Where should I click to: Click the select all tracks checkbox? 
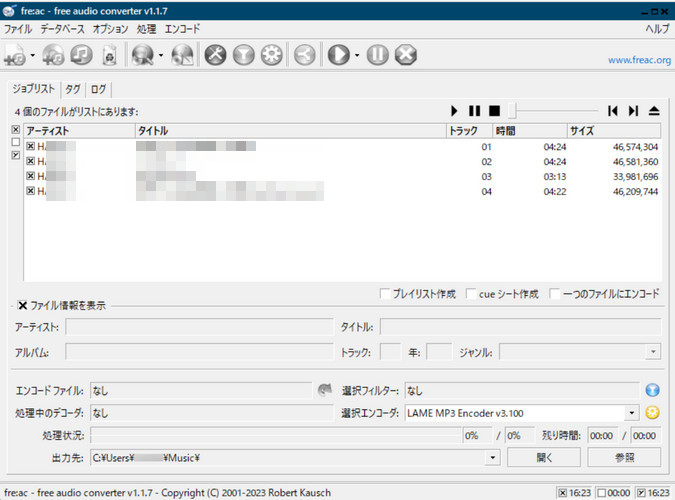16,129
